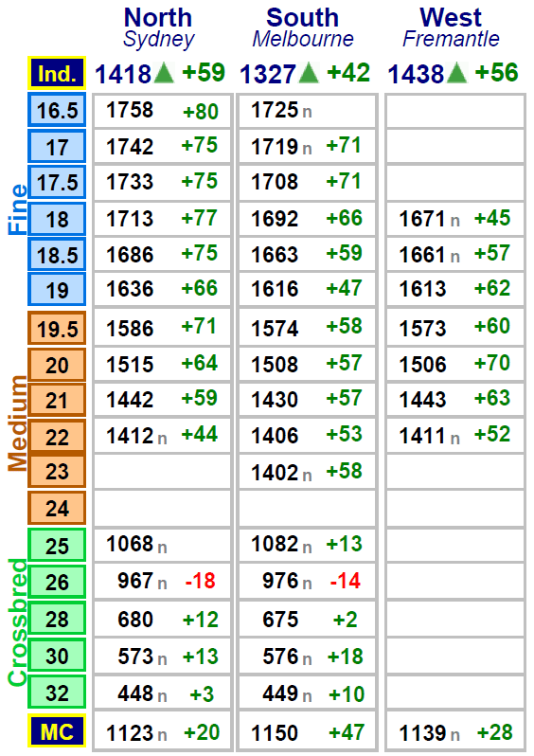Open the West Fremantle column header

tap(451, 28)
